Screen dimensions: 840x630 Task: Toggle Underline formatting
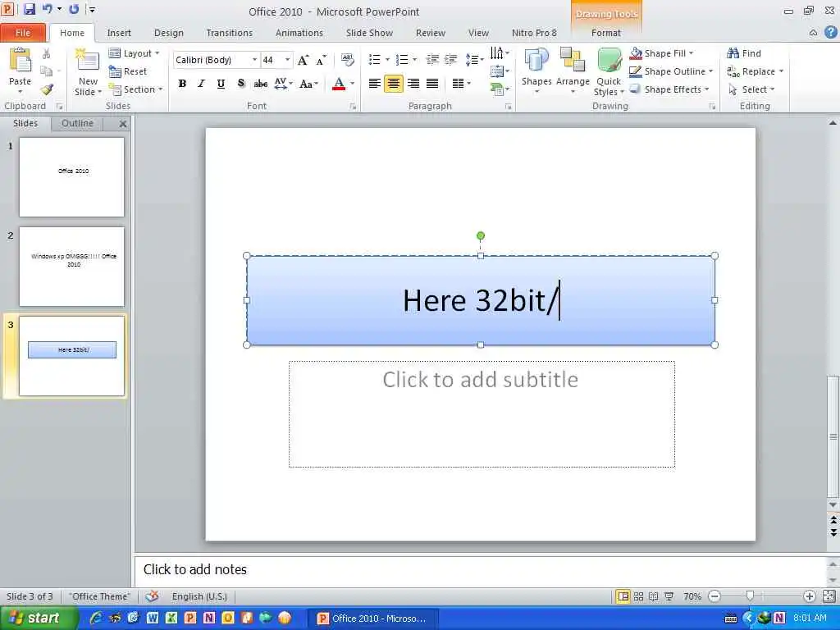pyautogui.click(x=221, y=84)
